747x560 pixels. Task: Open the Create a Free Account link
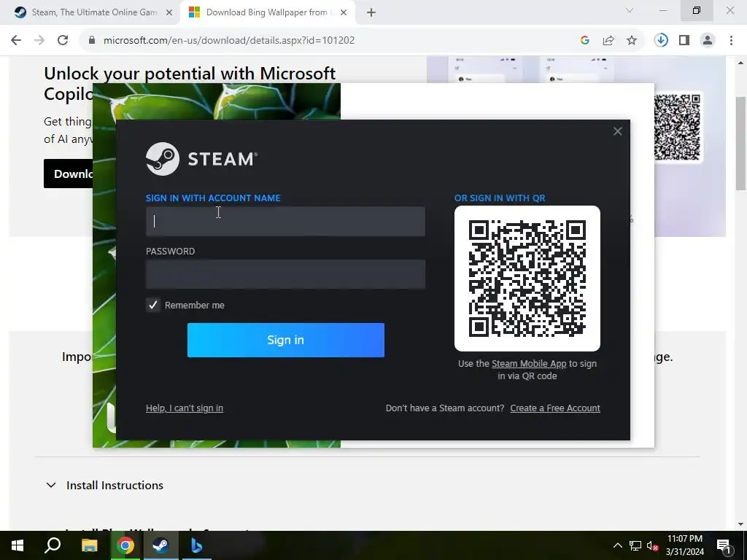point(555,408)
